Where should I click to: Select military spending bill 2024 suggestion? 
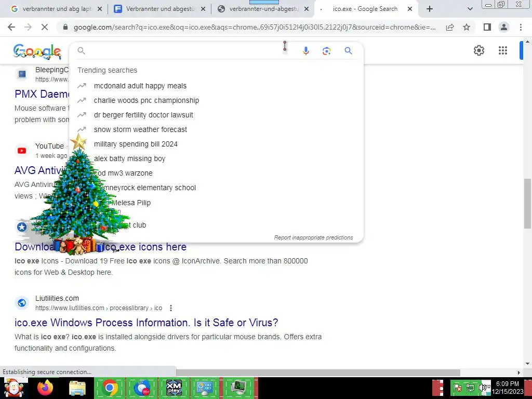point(136,144)
